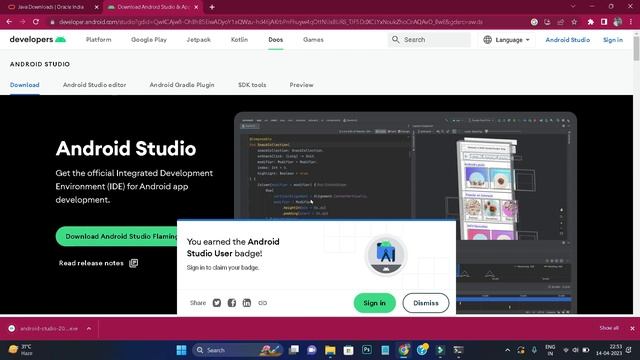
Task: Open the Google Play menu item
Action: 149,40
